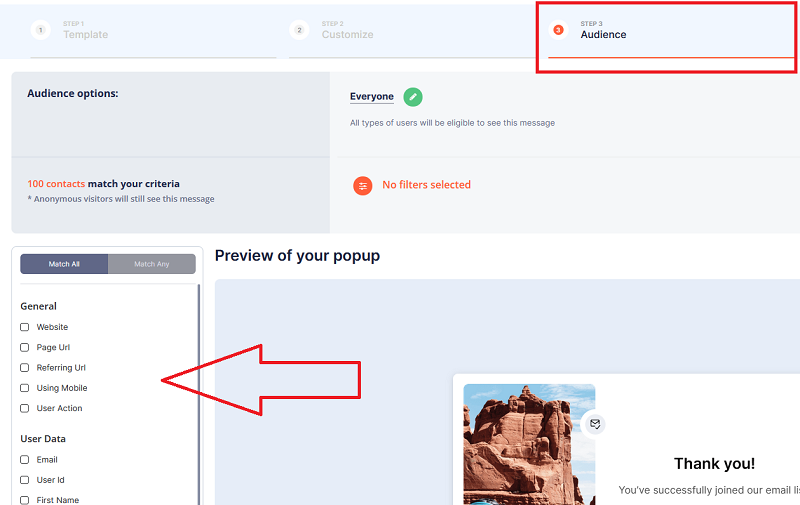
Task: Check the Page Url filter
Action: pos(25,347)
